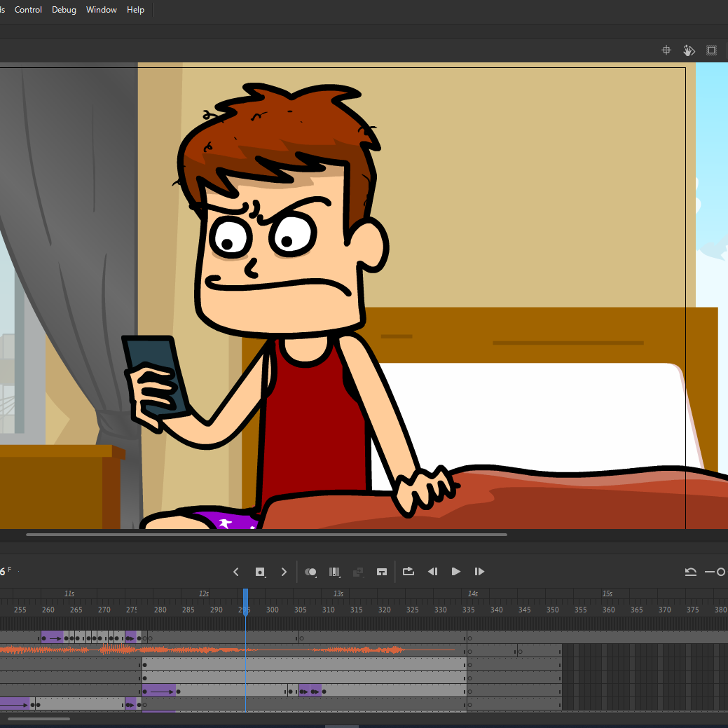This screenshot has width=728, height=728.
Task: Select the Rotation tool hand icon
Action: coord(689,50)
